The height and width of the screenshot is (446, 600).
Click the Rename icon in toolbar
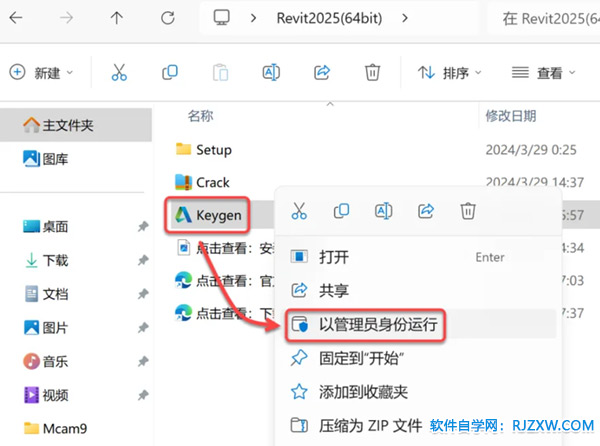271,72
